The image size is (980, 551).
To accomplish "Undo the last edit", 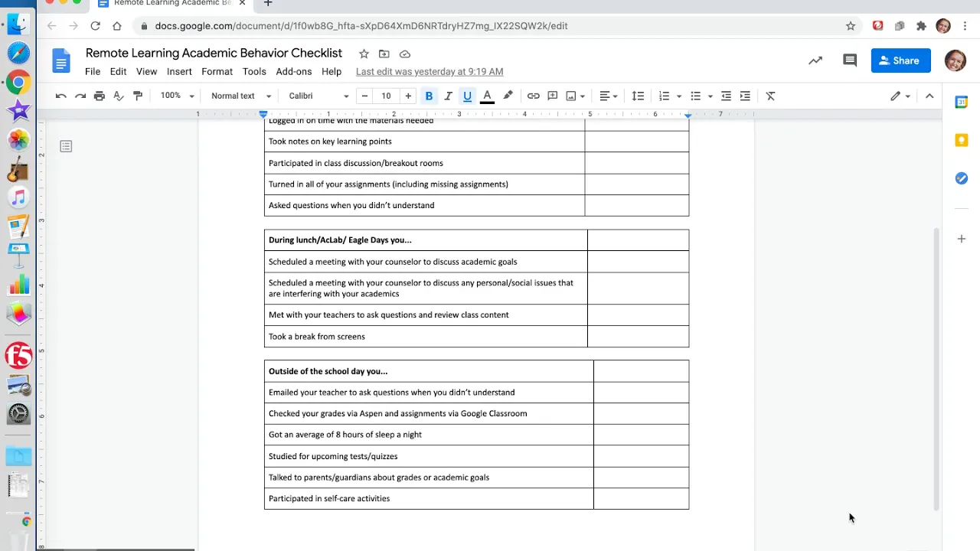I will pyautogui.click(x=60, y=96).
